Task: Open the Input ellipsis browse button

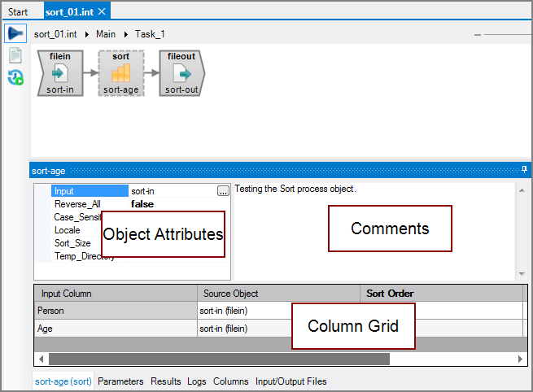Action: [223, 191]
